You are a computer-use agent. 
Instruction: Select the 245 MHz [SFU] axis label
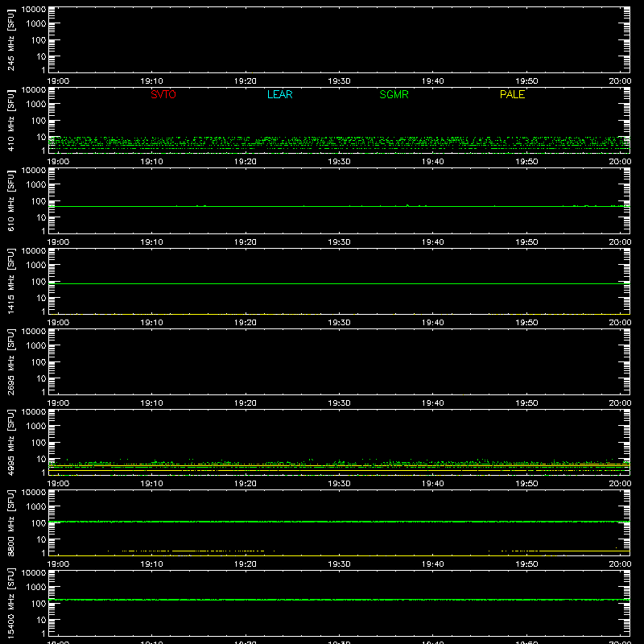(x=11, y=39)
